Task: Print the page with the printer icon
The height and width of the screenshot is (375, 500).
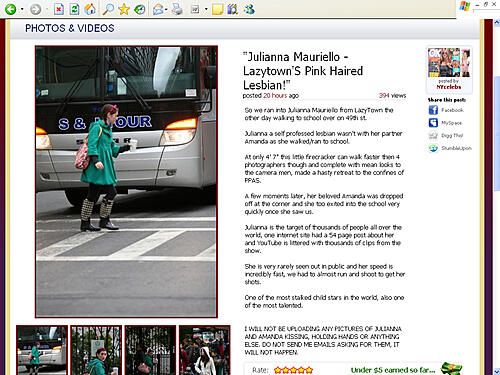Action: pos(177,9)
